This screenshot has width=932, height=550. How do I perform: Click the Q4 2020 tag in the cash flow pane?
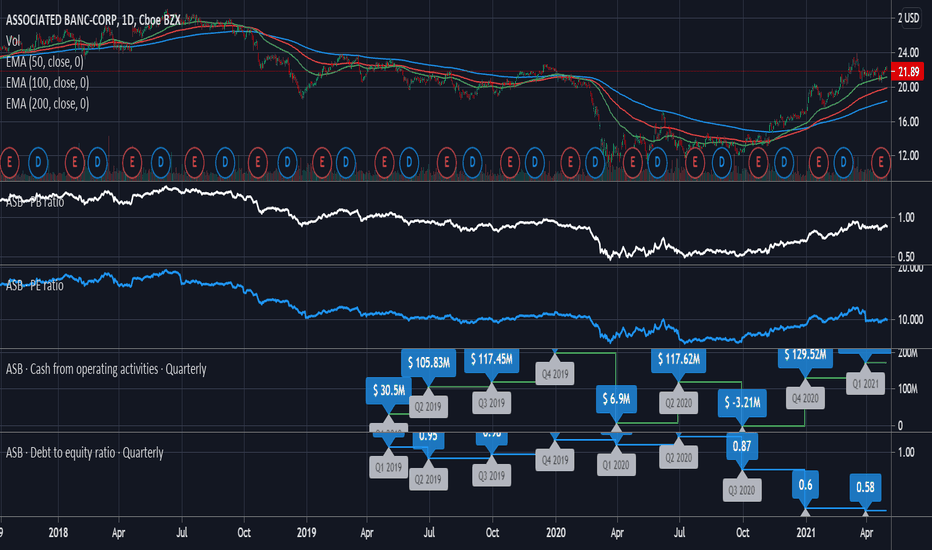pos(805,398)
